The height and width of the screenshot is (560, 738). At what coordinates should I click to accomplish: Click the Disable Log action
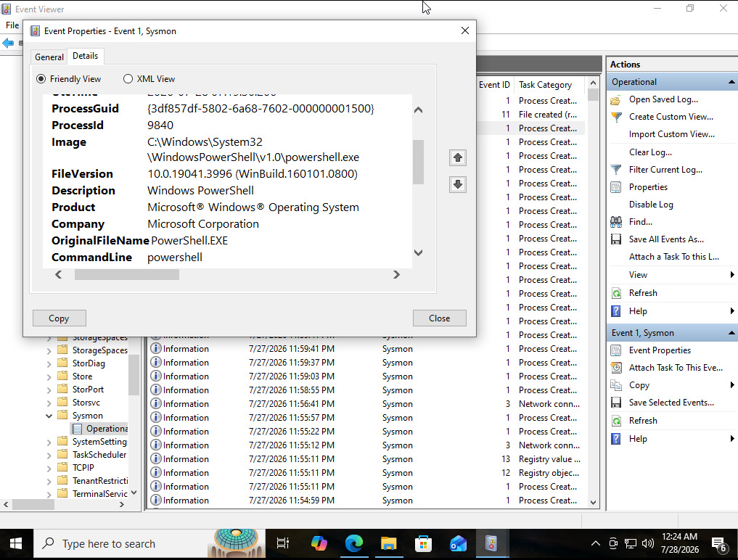click(x=651, y=205)
